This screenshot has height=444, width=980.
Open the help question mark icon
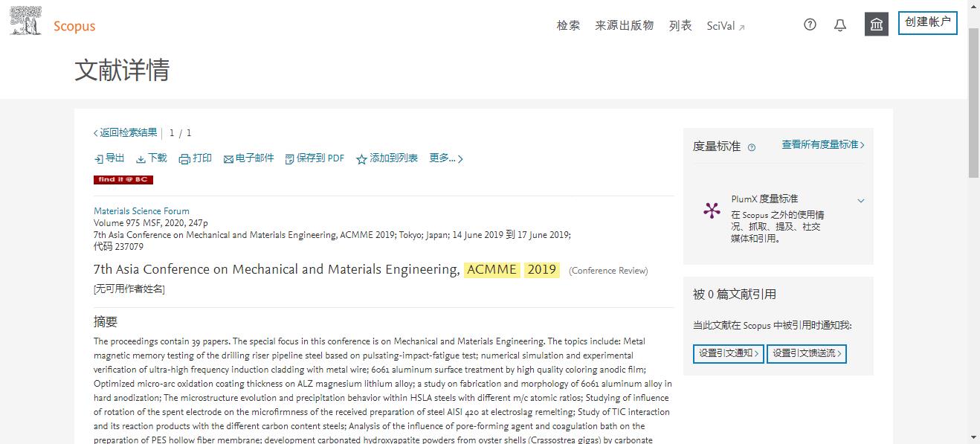click(810, 25)
